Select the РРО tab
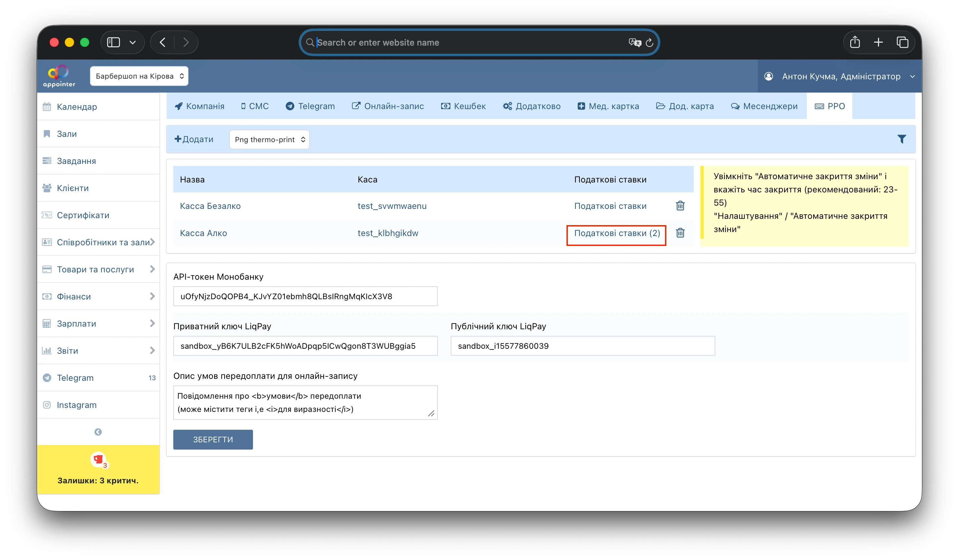The width and height of the screenshot is (959, 560). coord(830,106)
